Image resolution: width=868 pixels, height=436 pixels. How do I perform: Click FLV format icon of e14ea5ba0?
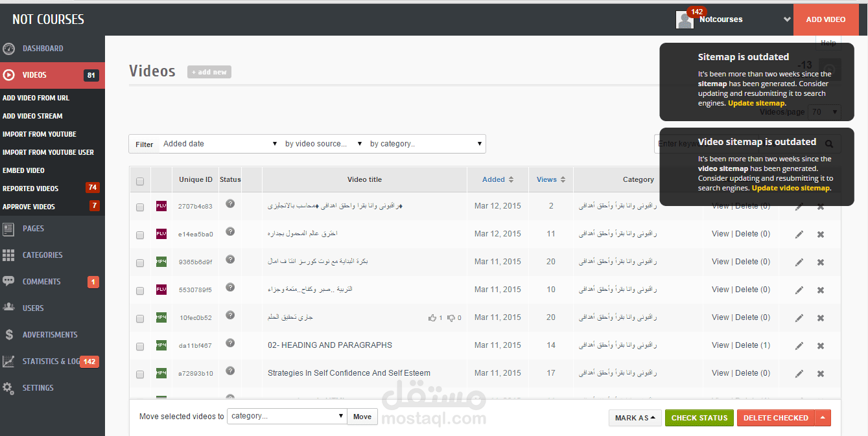(161, 234)
